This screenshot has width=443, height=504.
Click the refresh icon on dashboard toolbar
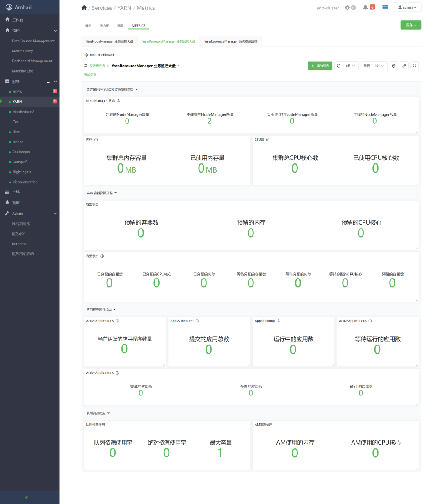coord(338,66)
